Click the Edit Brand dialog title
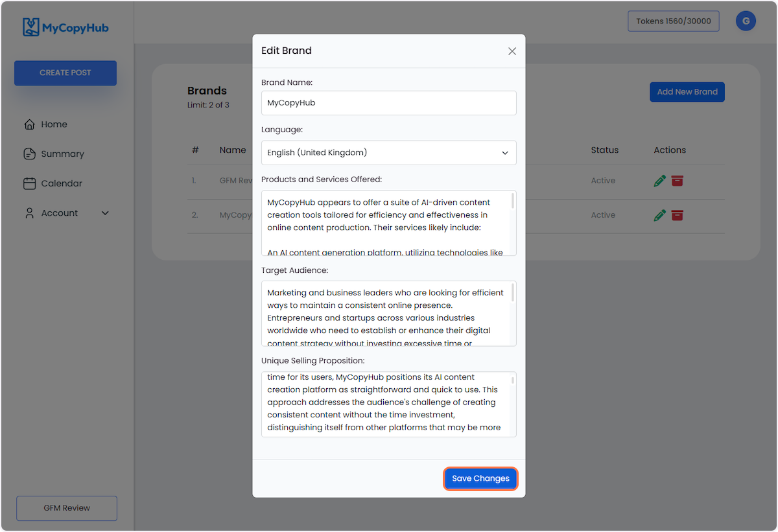The height and width of the screenshot is (532, 778). (287, 51)
